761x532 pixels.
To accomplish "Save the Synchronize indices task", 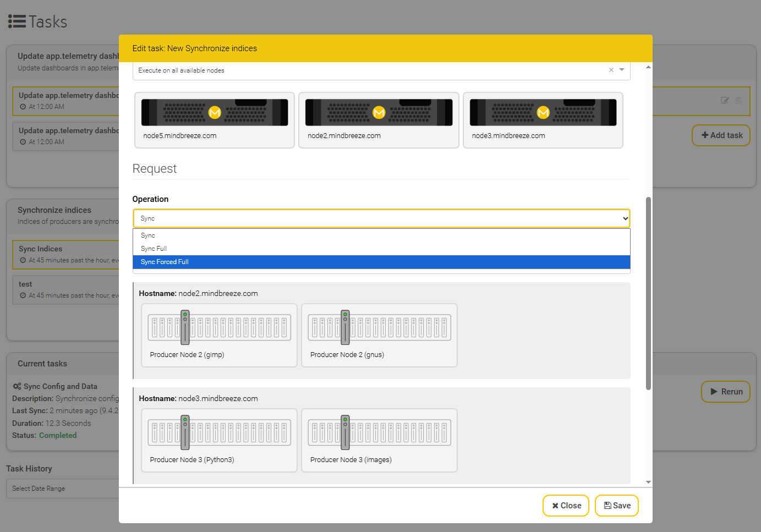I will (x=617, y=506).
